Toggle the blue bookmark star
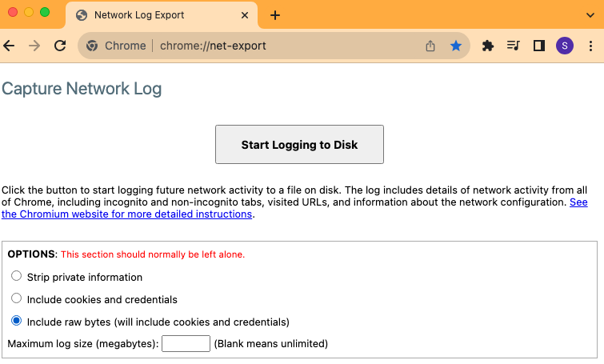Screen dimensions: 604x364 coord(456,46)
